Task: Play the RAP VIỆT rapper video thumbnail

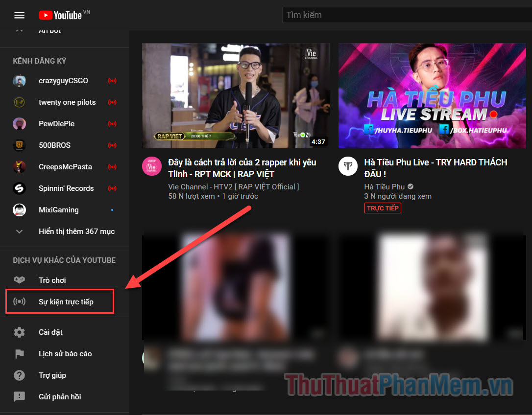Action: [x=236, y=95]
